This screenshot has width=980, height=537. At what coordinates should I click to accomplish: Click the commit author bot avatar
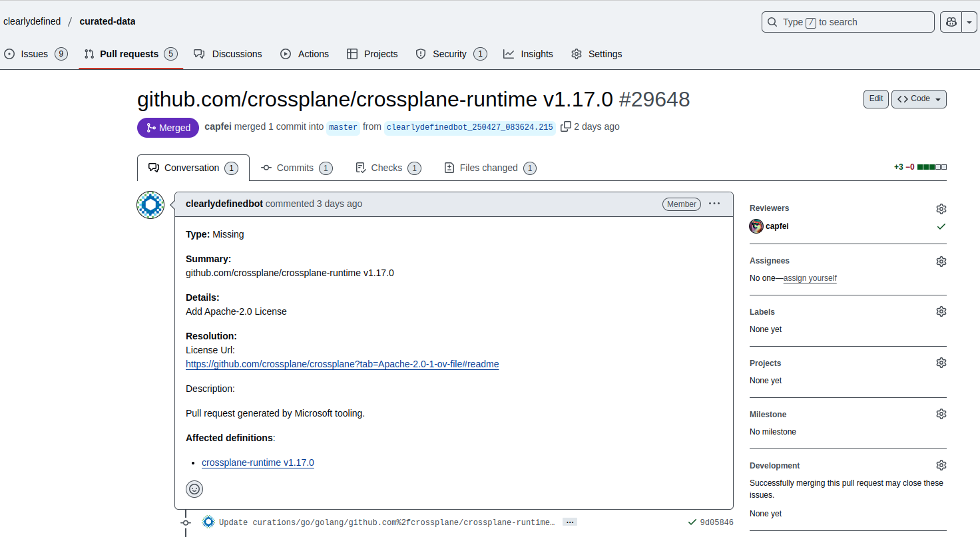(208, 522)
